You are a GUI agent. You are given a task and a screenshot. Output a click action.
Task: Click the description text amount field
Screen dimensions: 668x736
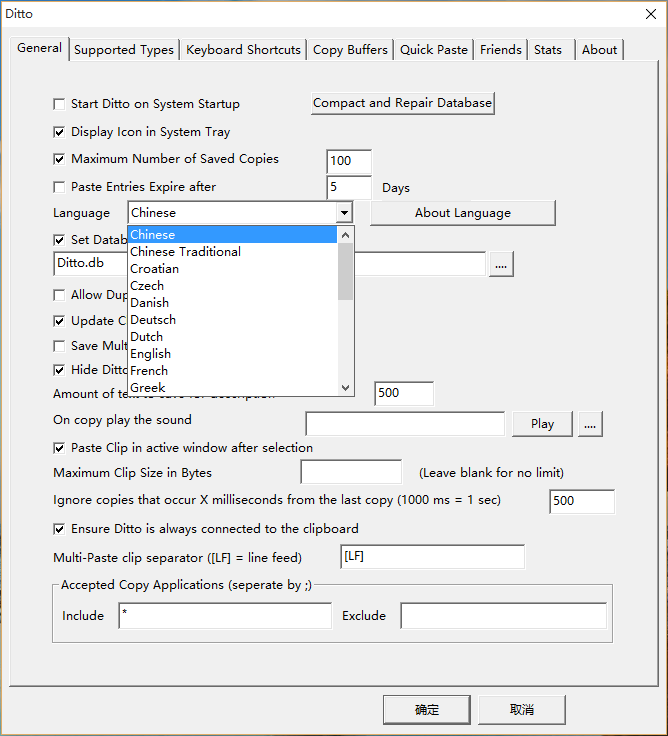point(404,393)
